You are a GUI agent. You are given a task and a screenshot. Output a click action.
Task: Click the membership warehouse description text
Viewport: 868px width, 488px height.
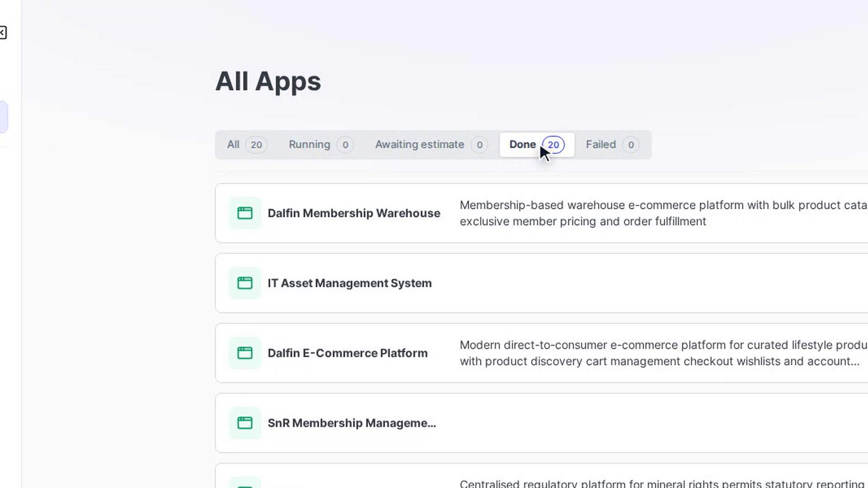point(664,213)
